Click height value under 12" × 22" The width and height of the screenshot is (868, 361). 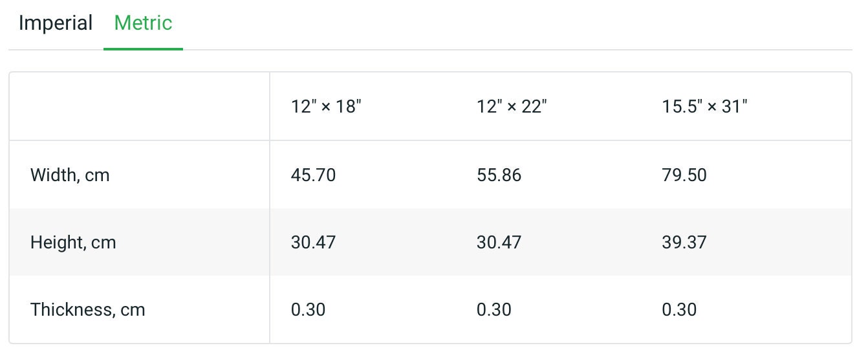click(x=499, y=243)
